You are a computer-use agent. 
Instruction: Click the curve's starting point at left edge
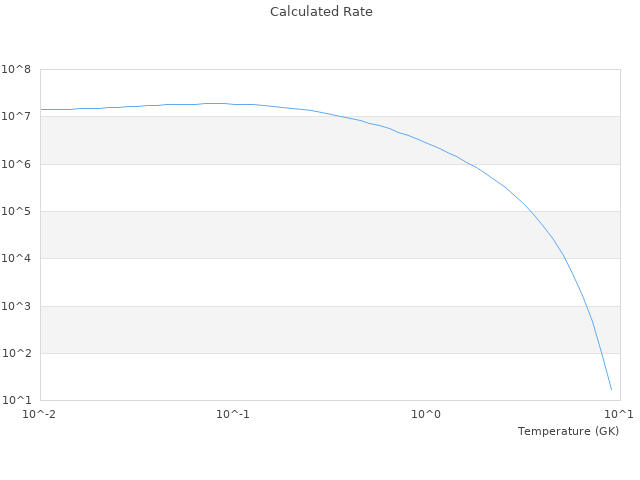coord(41,109)
